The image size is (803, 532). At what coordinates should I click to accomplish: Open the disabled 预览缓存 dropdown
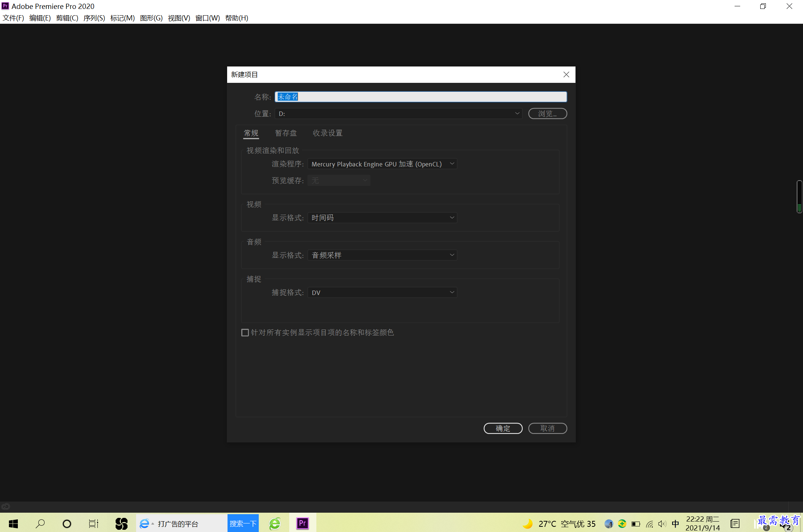(339, 181)
